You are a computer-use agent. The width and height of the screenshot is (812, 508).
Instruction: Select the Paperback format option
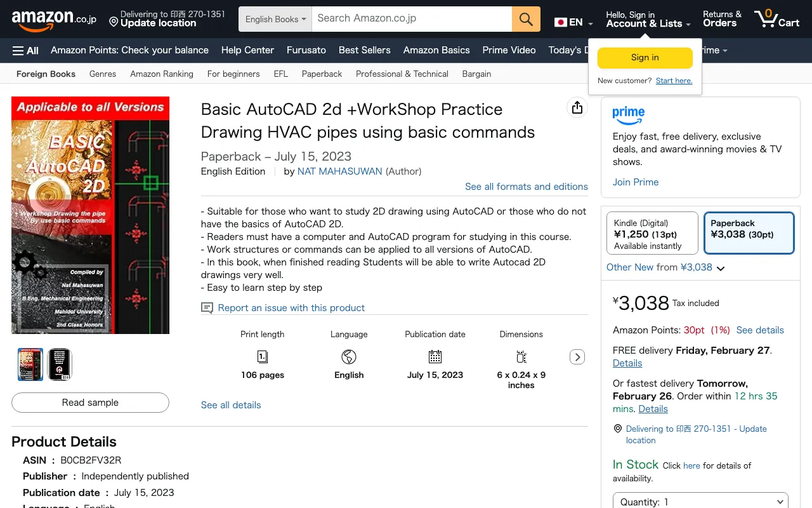click(x=749, y=233)
